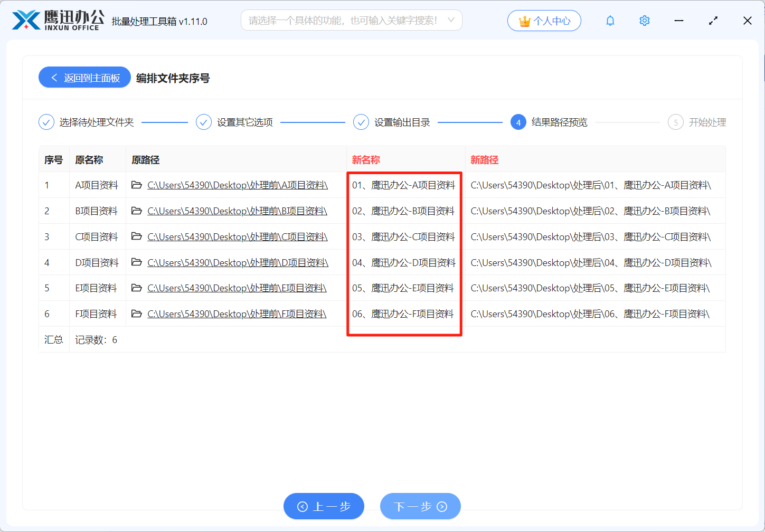765x532 pixels.
Task: Open the settings gear
Action: click(x=645, y=21)
